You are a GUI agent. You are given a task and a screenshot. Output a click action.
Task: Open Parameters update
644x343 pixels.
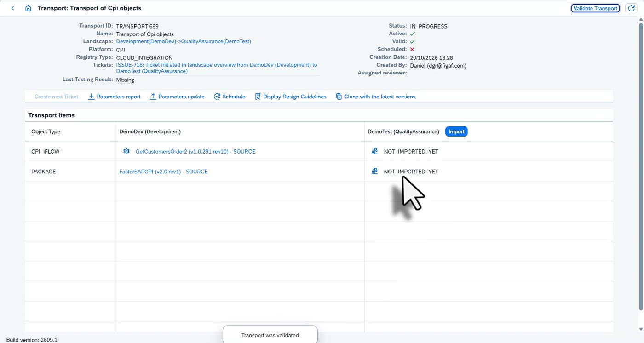coord(177,97)
